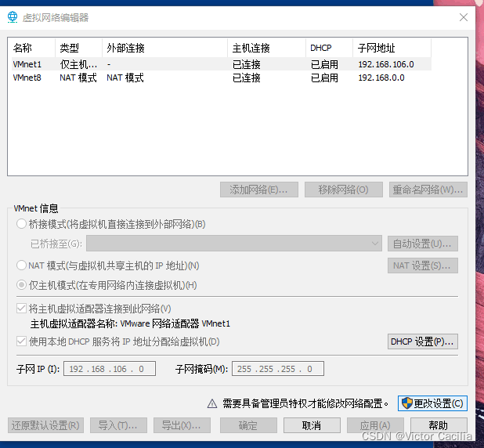
Task: Open NAT 设置(S)... dialog
Action: 423,266
